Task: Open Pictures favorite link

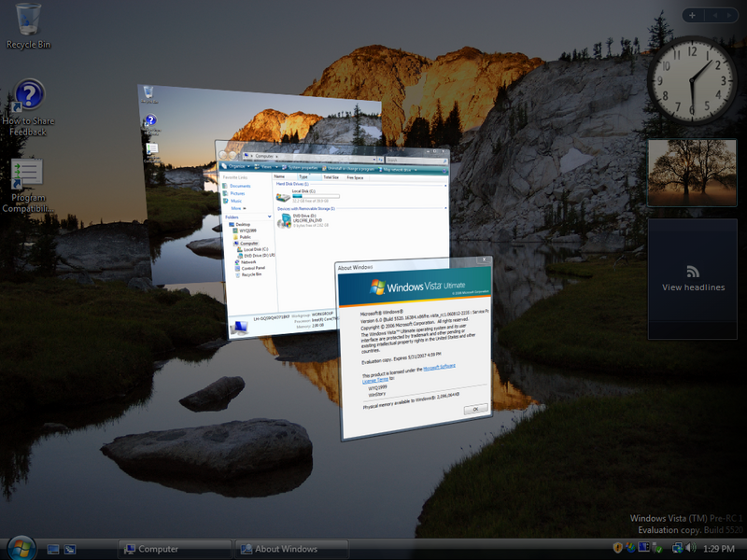Action: (x=234, y=193)
